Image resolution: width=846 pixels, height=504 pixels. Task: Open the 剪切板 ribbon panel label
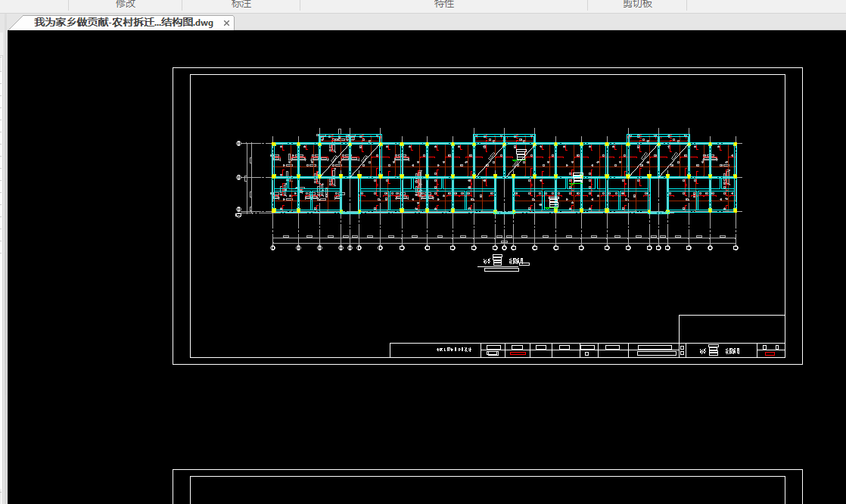pyautogui.click(x=638, y=5)
